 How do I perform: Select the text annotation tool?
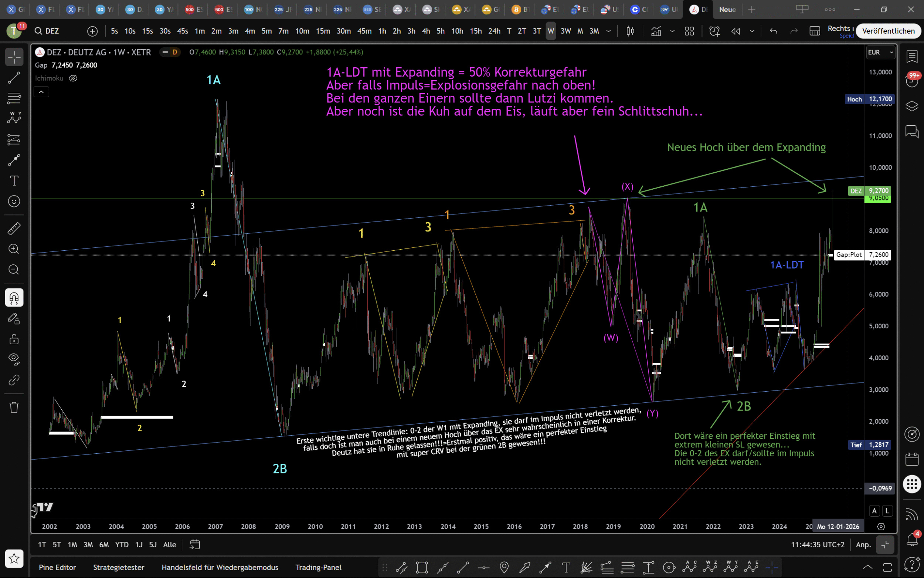click(14, 180)
